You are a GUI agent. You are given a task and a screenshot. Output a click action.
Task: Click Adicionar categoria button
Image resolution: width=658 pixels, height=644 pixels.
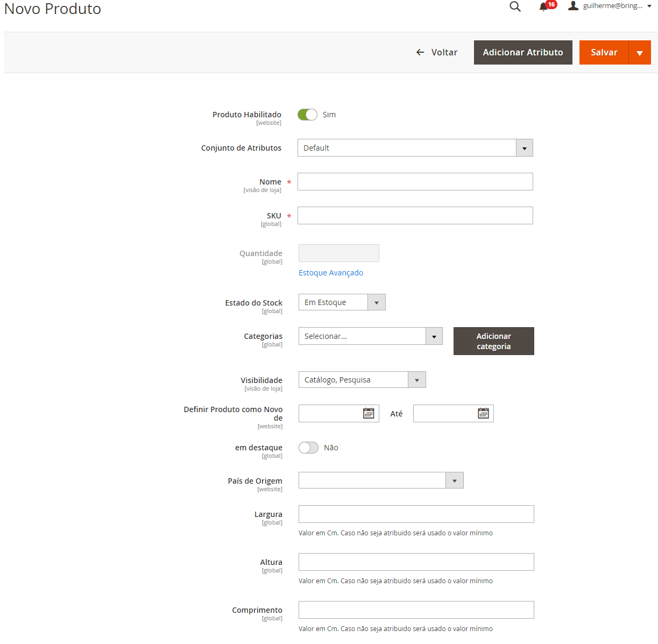(494, 341)
